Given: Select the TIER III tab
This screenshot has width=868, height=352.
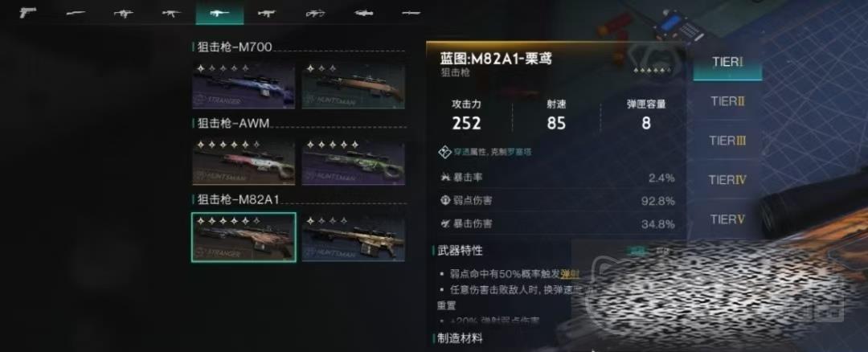Looking at the screenshot, I should point(727,141).
